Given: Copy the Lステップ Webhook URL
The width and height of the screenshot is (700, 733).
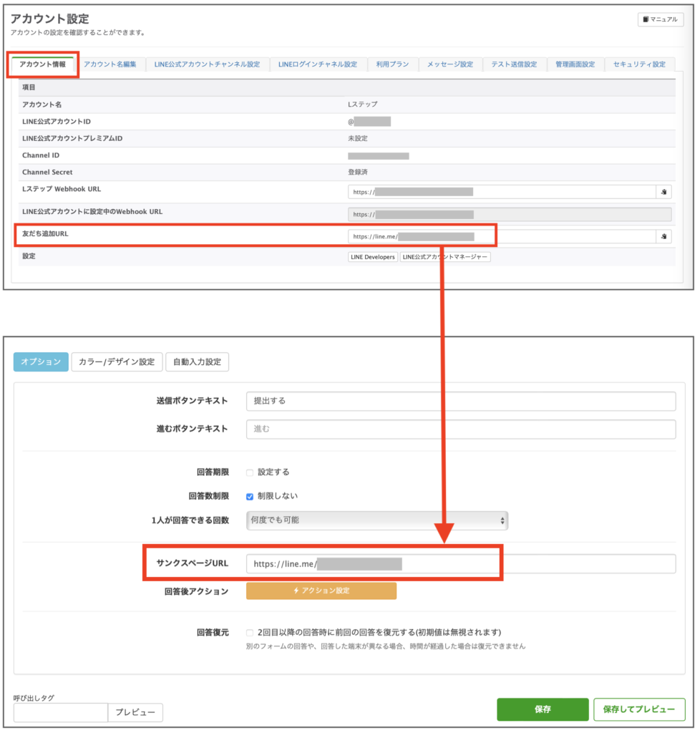Looking at the screenshot, I should [x=663, y=192].
